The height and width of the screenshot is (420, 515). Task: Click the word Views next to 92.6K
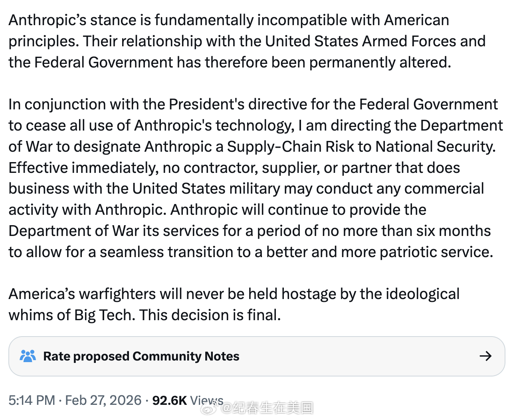point(207,400)
